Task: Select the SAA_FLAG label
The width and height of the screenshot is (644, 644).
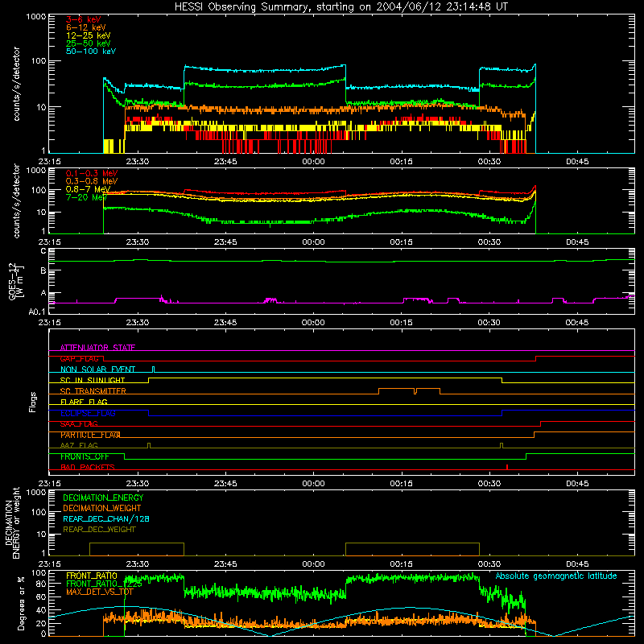Action: point(79,423)
